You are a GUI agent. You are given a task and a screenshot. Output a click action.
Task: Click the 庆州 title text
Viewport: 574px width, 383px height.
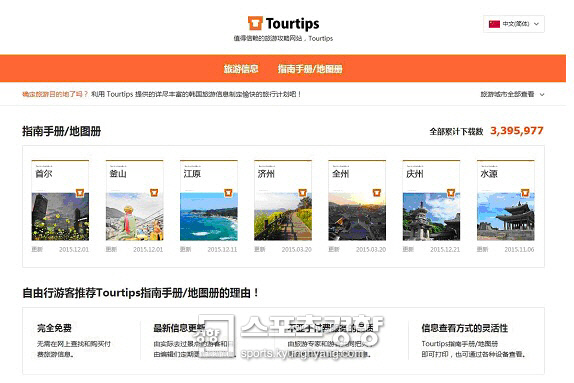[x=415, y=174]
